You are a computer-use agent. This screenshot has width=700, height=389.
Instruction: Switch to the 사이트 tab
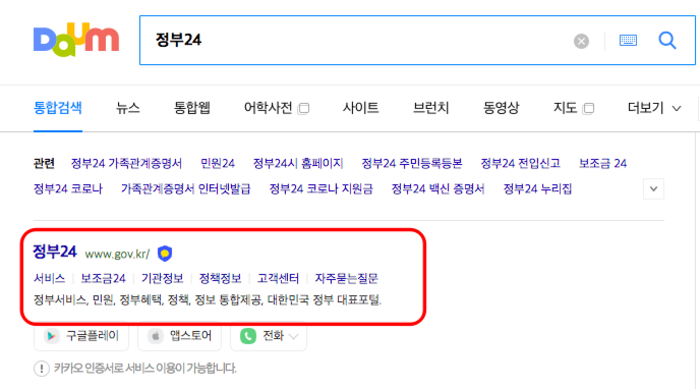[361, 108]
